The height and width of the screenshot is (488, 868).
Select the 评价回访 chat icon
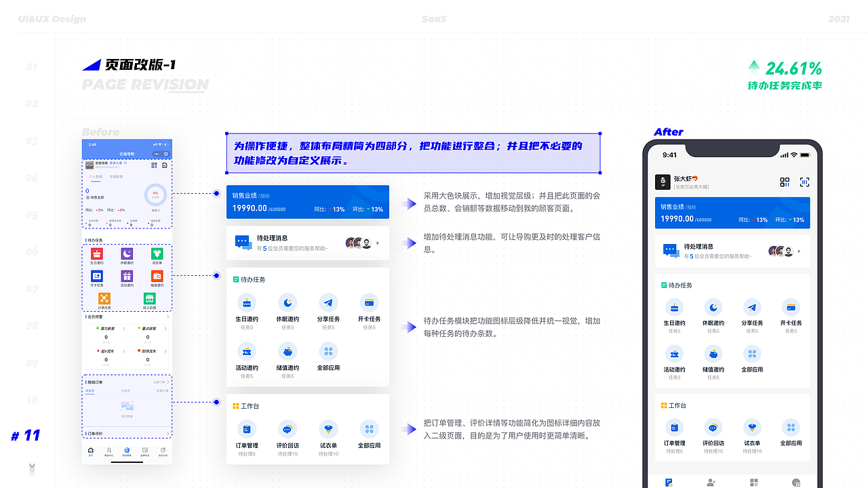(x=288, y=430)
